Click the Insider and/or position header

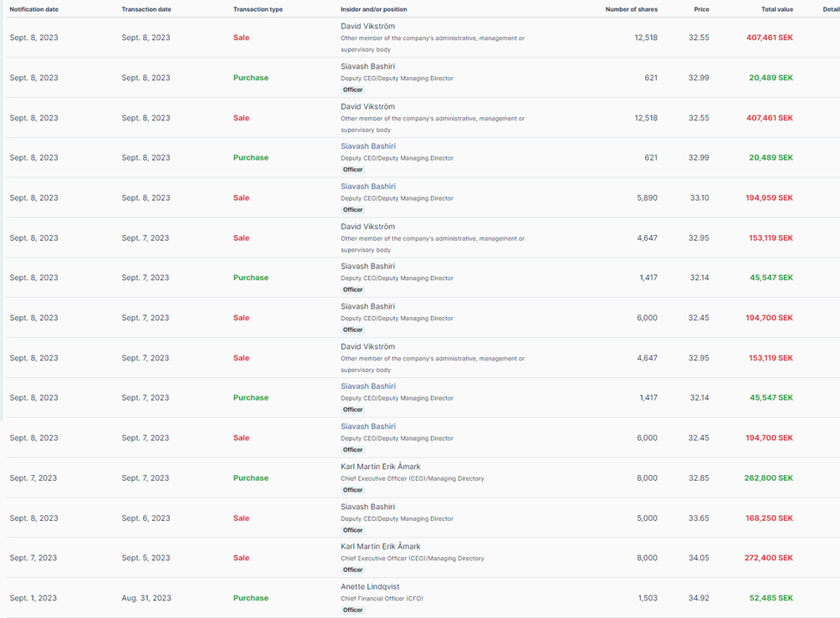374,9
